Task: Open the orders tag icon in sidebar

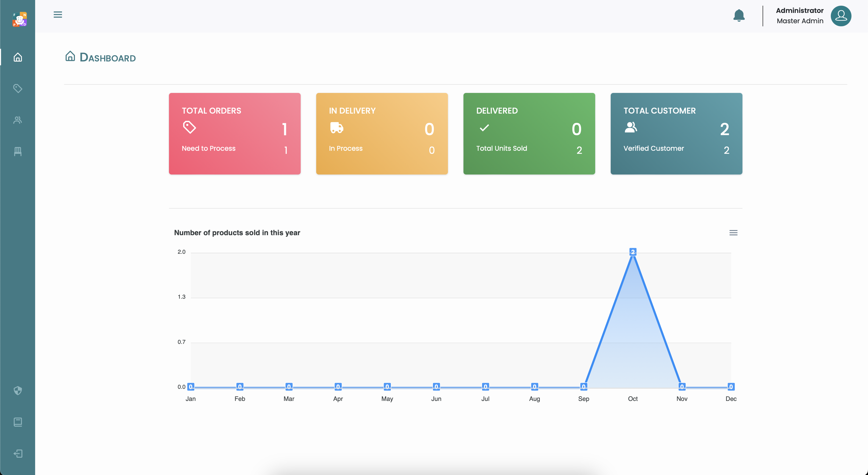Action: coord(18,89)
